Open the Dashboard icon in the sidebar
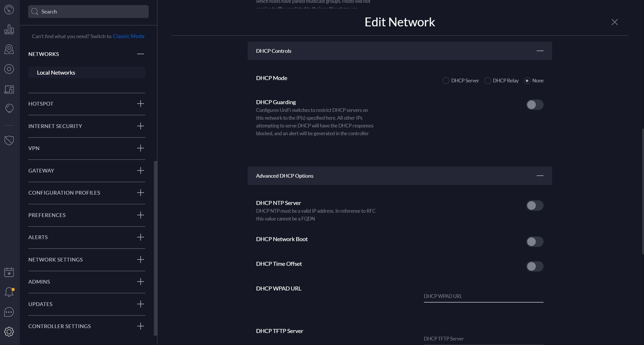The height and width of the screenshot is (345, 644). coord(9,10)
